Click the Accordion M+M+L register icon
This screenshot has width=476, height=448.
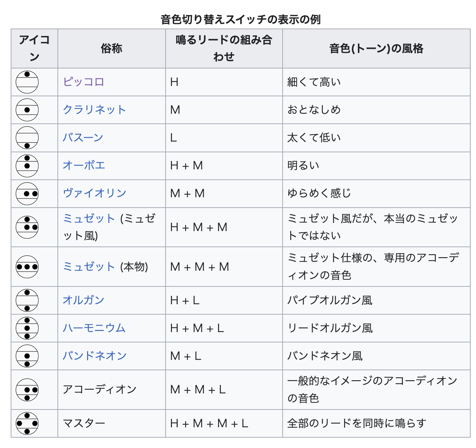[27, 390]
